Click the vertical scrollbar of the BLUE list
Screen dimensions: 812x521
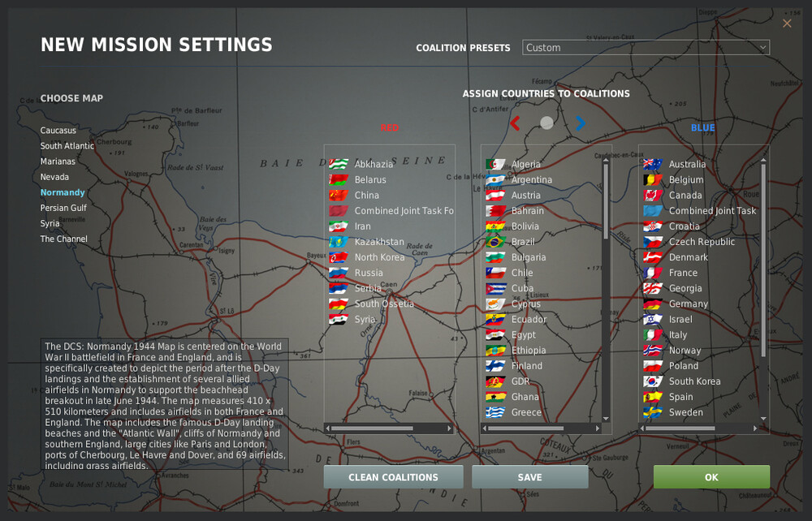[763, 260]
